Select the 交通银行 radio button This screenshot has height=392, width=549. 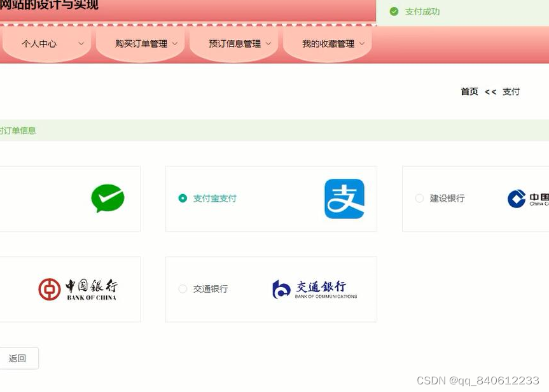[x=182, y=288]
